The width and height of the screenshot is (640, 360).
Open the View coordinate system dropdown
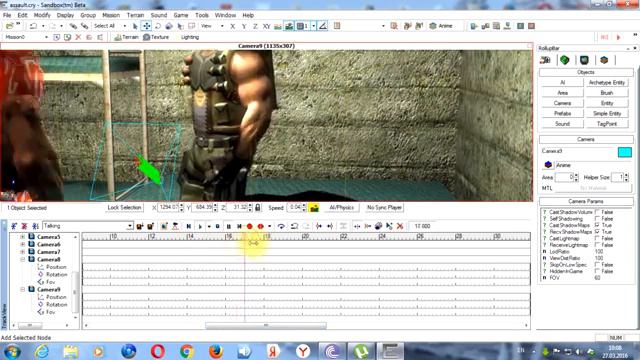(222, 26)
